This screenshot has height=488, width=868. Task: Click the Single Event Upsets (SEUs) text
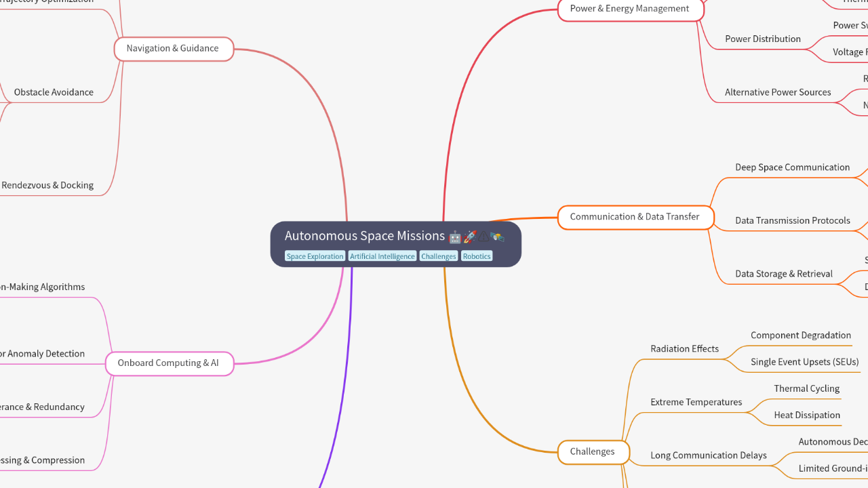point(804,362)
